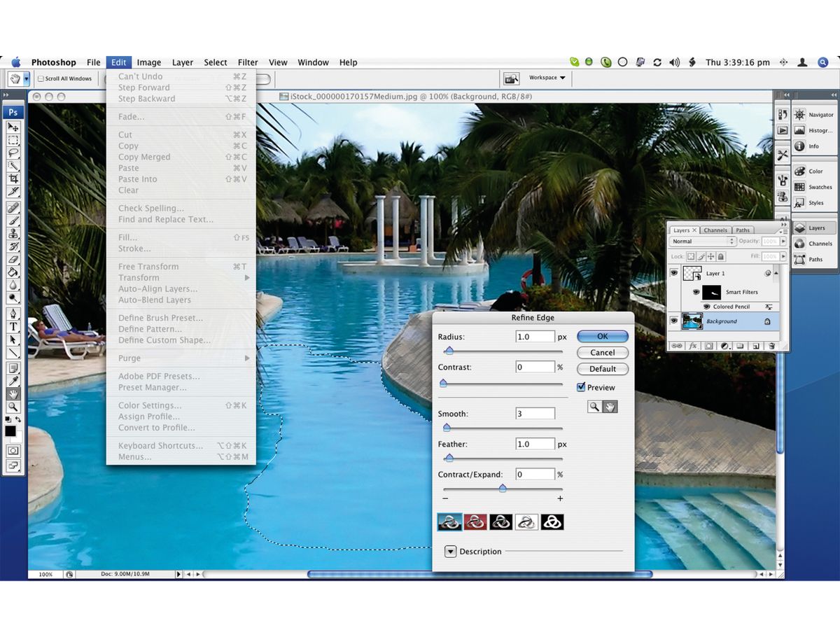Viewport: 840px width, 630px height.
Task: Collapse Layer 1's layer styles disclosure arrow
Action: click(x=776, y=273)
